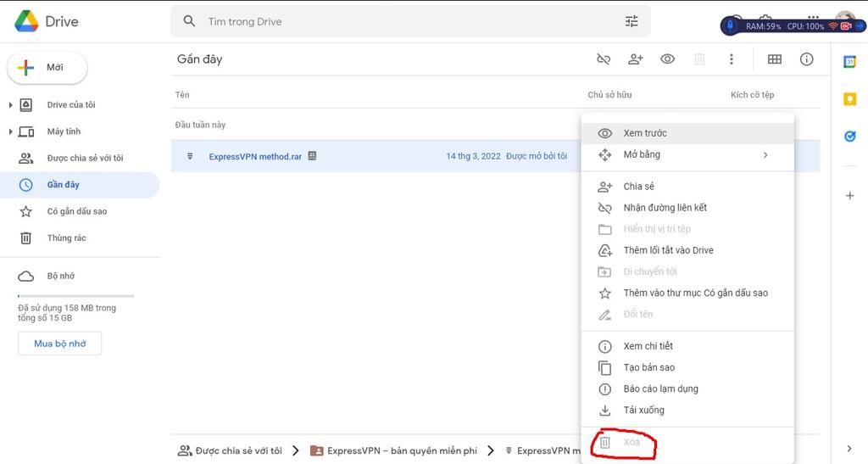868x464 pixels.
Task: Click toolbar trash remove icon
Action: 699,59
